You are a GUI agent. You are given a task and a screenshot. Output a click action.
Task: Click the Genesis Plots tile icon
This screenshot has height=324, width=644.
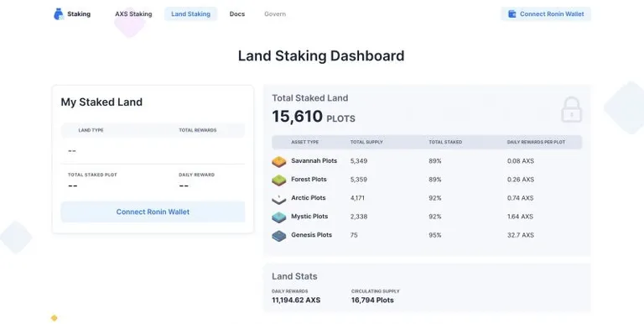[279, 236]
